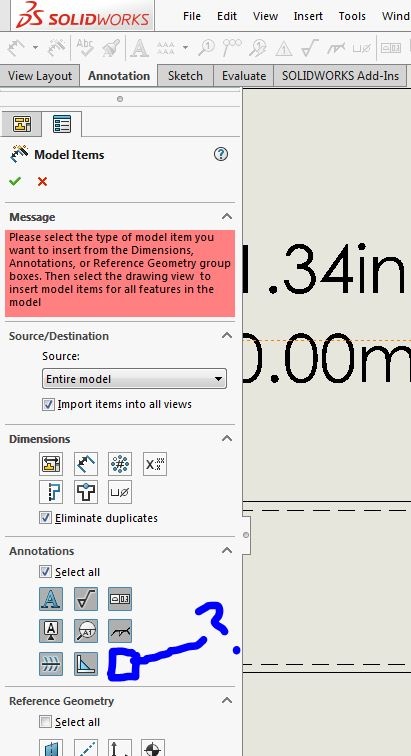This screenshot has height=756, width=411.
Task: Open the View menu
Action: tap(265, 16)
